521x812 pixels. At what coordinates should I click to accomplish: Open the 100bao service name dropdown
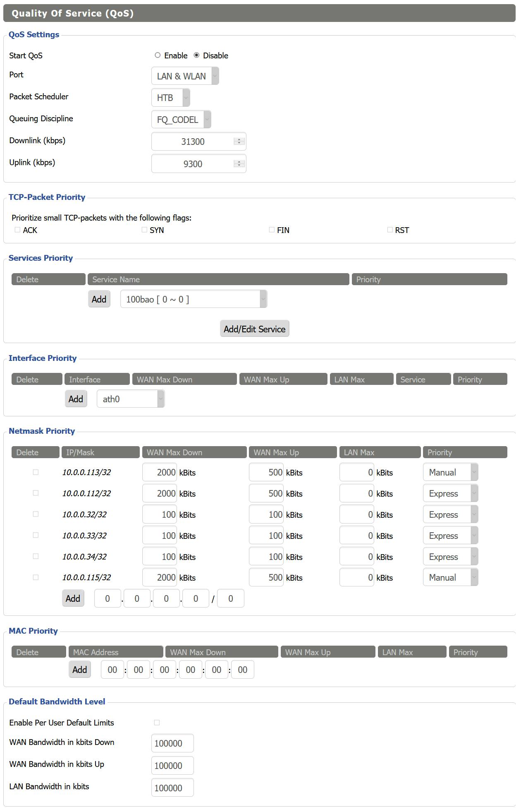(194, 299)
